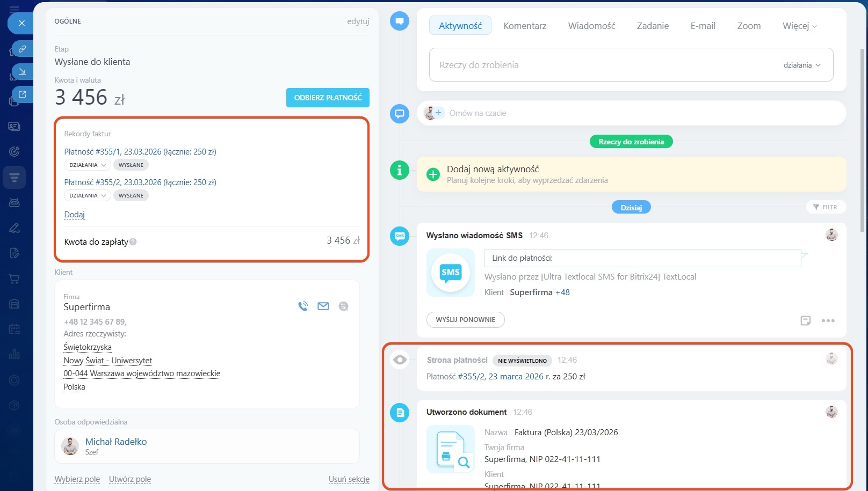868x491 pixels.
Task: Open chat icon next to Superfirma
Action: (x=344, y=306)
